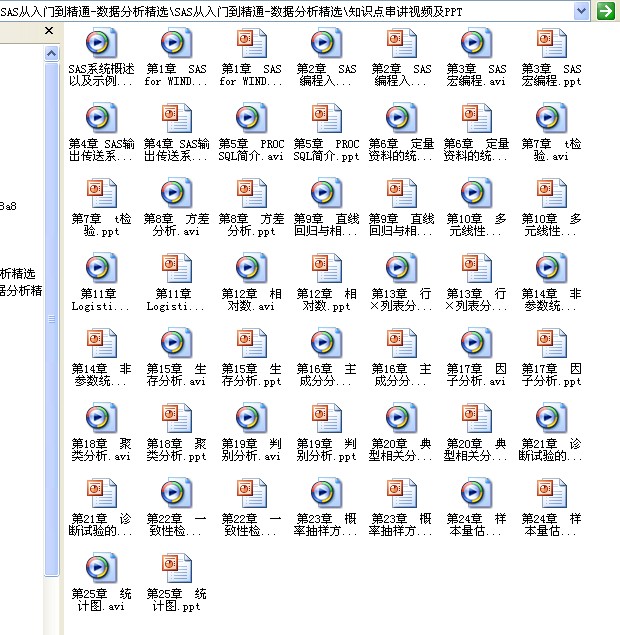Click the file name 第20章 典型相关分... under the presentation icon
The image size is (620, 635).
pos(476,450)
